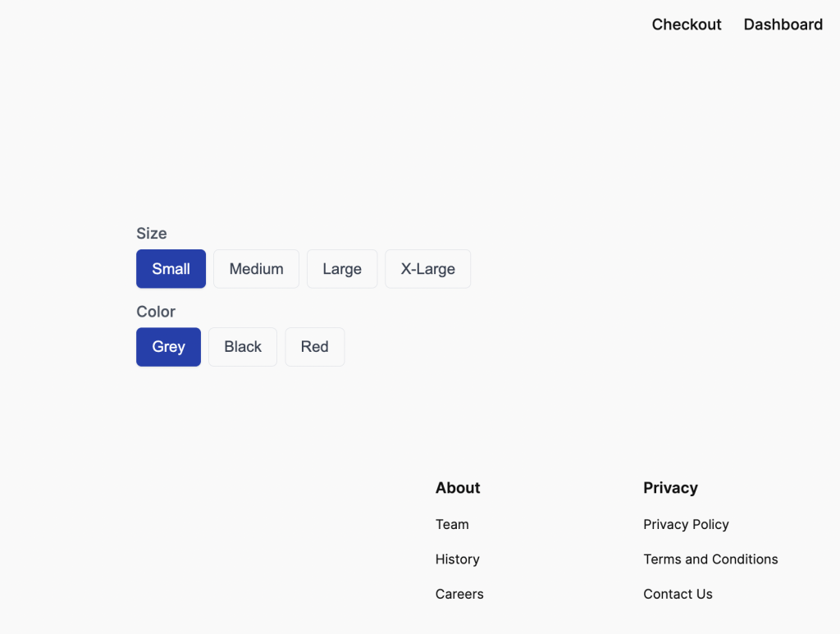The height and width of the screenshot is (634, 840).
Task: Click the Privacy footer heading
Action: coord(670,488)
